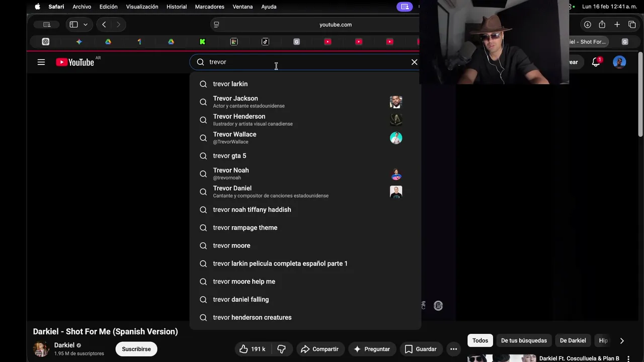This screenshot has width=644, height=362.
Task: Open Darkiel channel avatar
Action: [x=41, y=349]
